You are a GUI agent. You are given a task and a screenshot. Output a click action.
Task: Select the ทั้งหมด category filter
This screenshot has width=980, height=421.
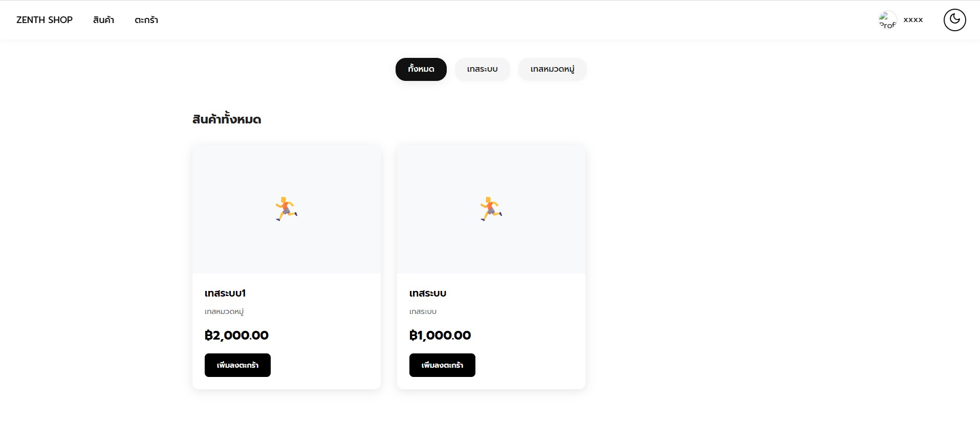pos(421,69)
